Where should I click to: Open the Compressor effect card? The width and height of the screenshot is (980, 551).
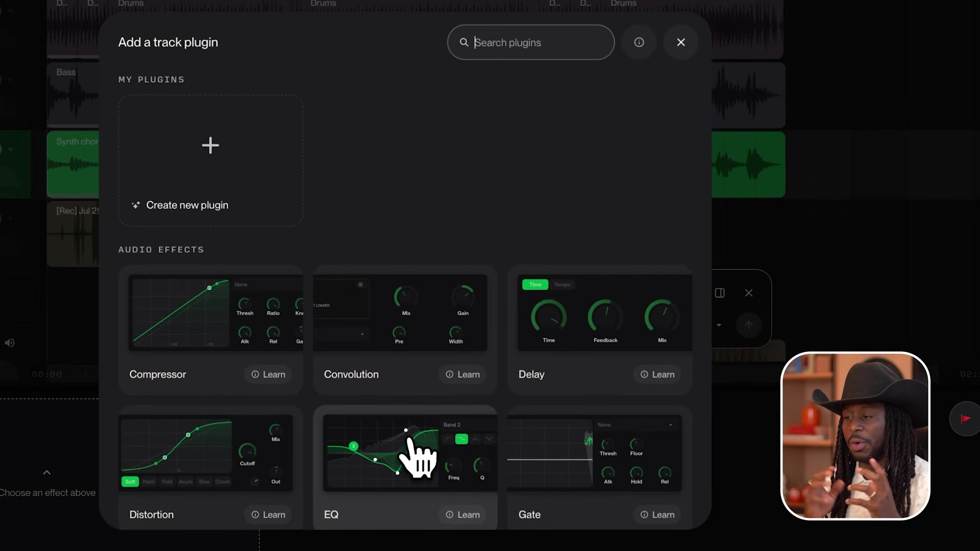(211, 330)
